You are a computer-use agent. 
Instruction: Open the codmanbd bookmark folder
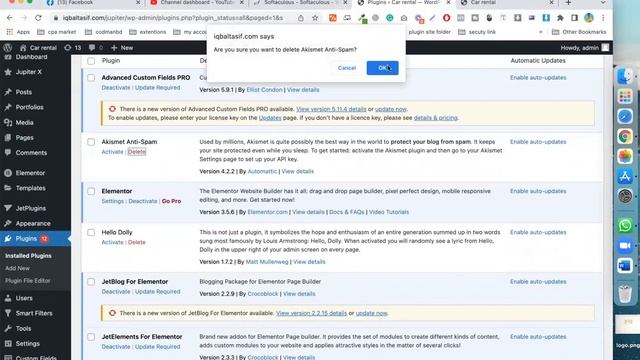coord(104,32)
